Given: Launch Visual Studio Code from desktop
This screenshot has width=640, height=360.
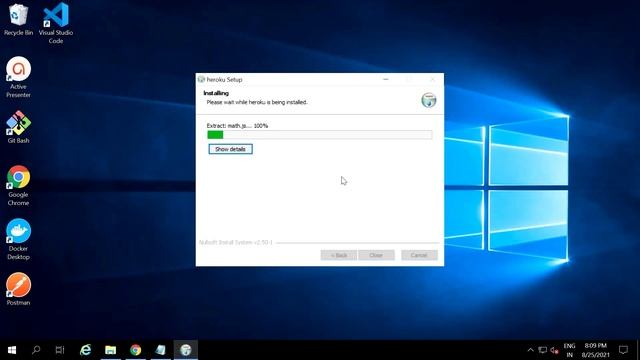Looking at the screenshot, I should (56, 22).
